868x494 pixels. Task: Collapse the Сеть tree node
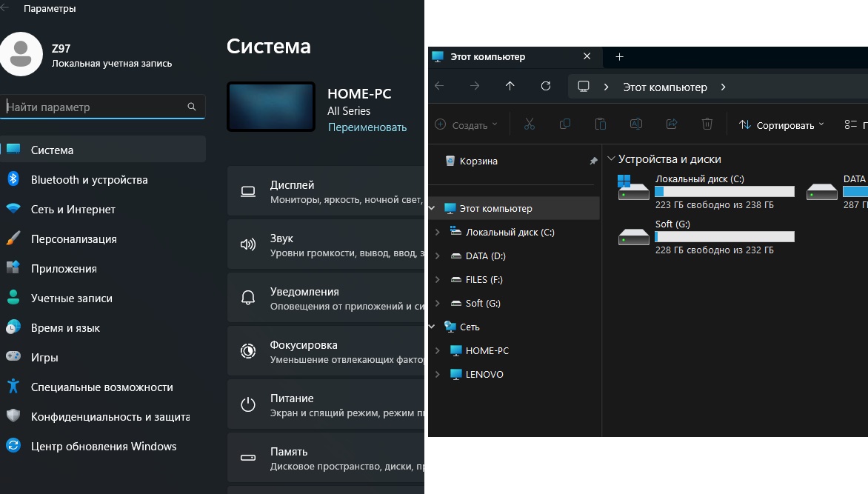(433, 327)
